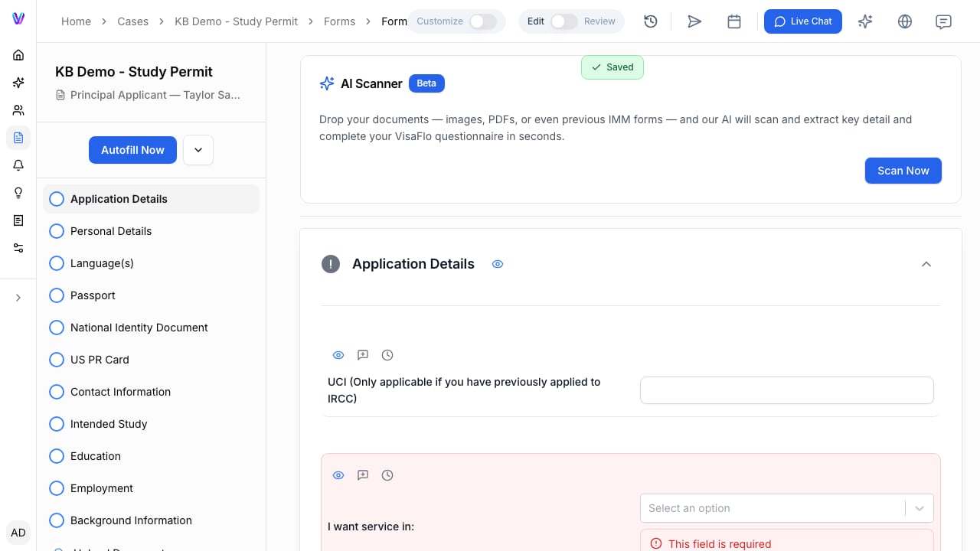Click Autofill Now button
This screenshot has height=551, width=980.
tap(132, 150)
